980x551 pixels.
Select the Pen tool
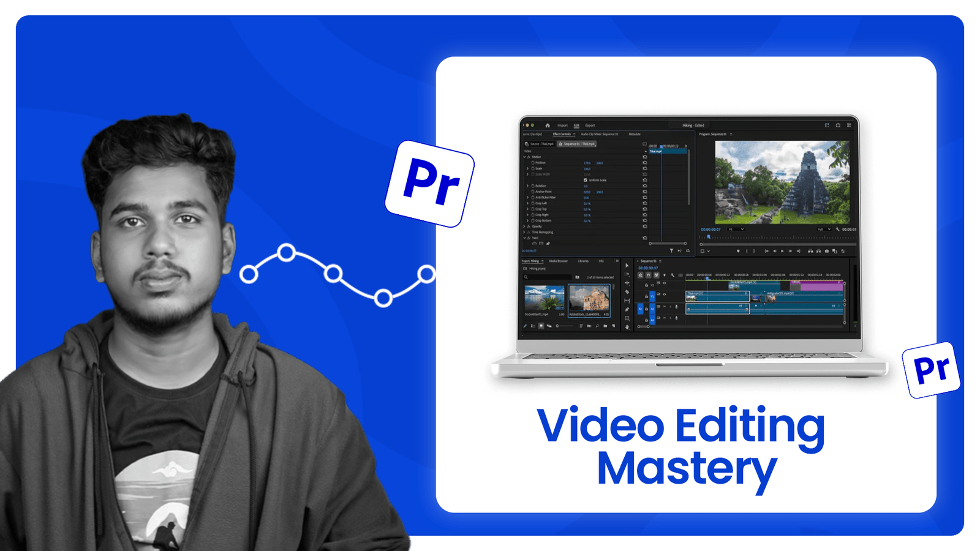coord(627,309)
